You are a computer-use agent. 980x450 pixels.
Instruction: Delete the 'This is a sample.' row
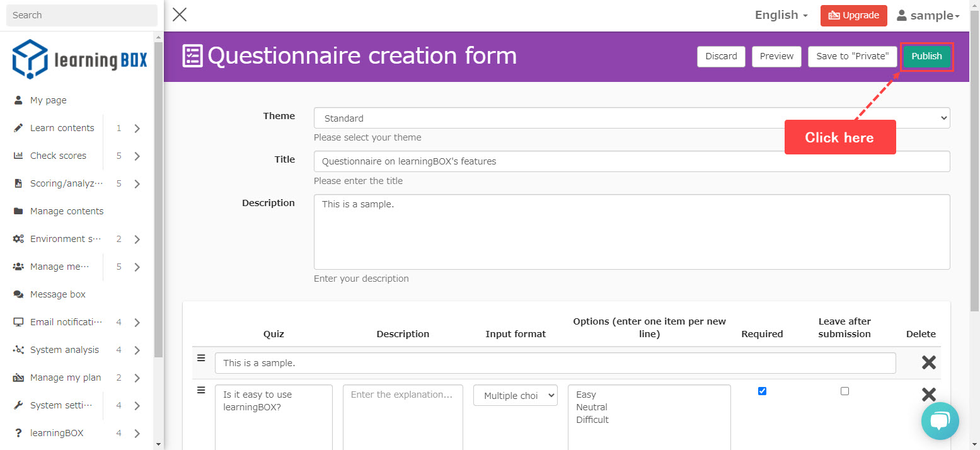(928, 362)
